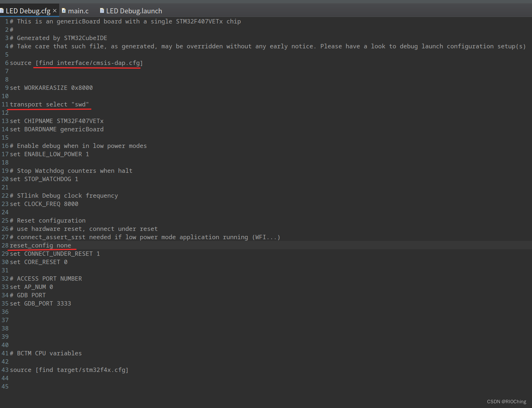
Task: Click the underlined cmsis-dap.cfg source line
Action: [x=87, y=63]
